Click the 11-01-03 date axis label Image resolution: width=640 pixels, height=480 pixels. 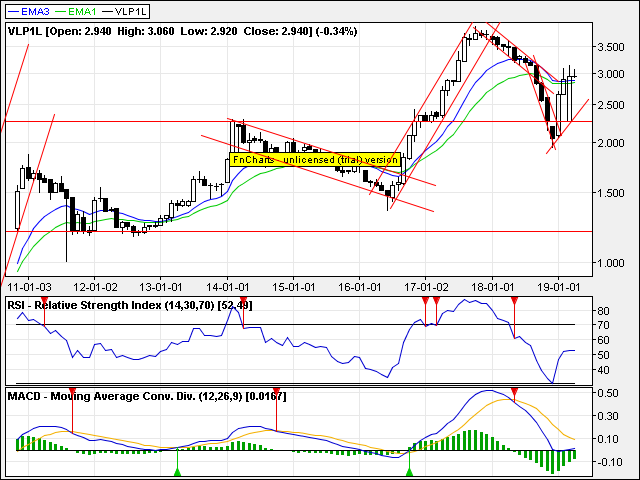click(29, 287)
